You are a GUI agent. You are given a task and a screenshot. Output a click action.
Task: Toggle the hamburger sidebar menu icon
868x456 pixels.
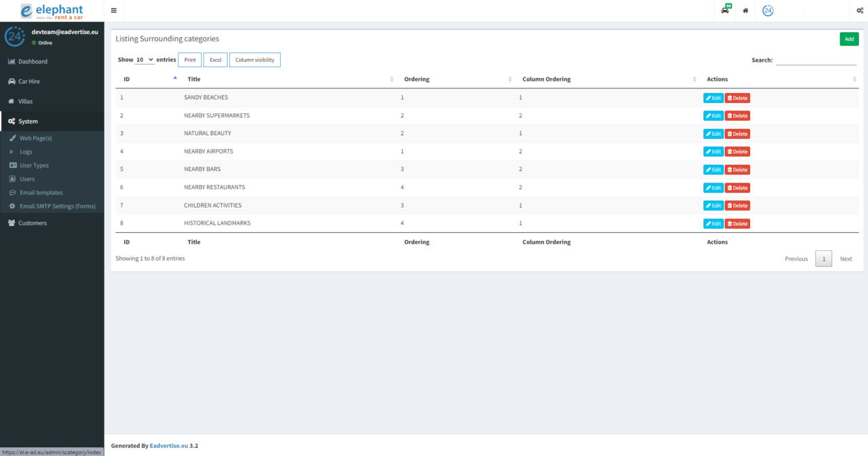113,11
